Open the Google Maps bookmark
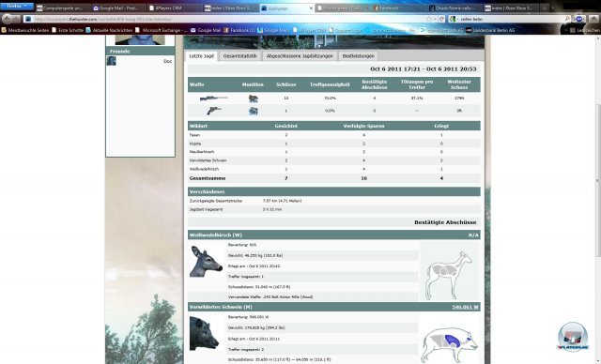This screenshot has height=364, width=601. (x=274, y=30)
